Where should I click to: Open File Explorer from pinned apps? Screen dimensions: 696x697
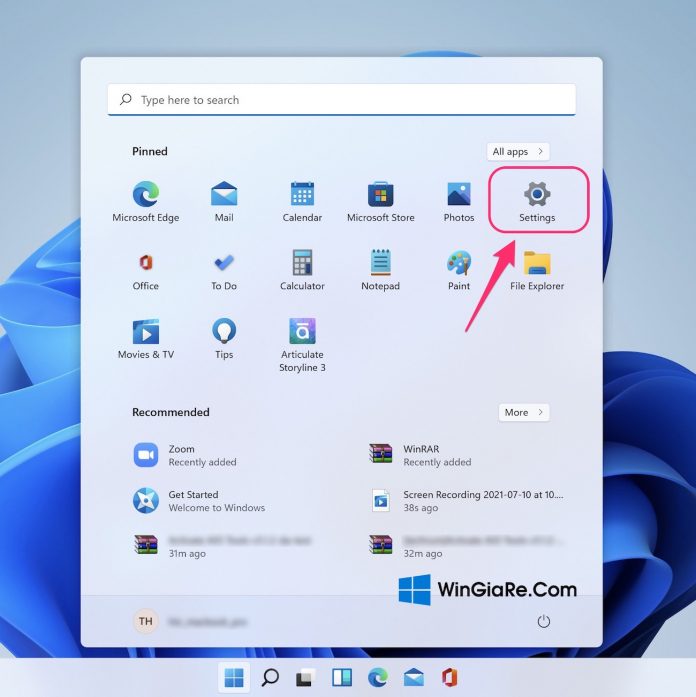(537, 264)
